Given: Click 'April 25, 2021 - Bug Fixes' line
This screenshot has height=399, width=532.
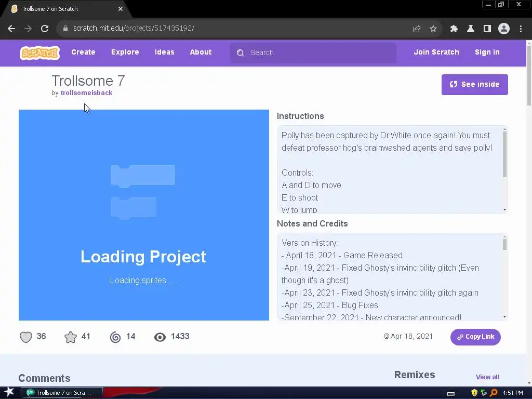Looking at the screenshot, I should click(329, 305).
